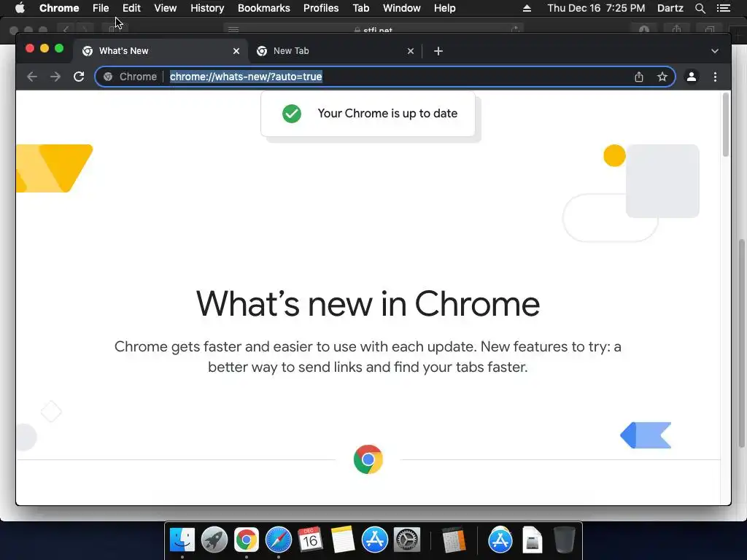Open the Trash in the Dock
The width and height of the screenshot is (747, 560).
[565, 540]
